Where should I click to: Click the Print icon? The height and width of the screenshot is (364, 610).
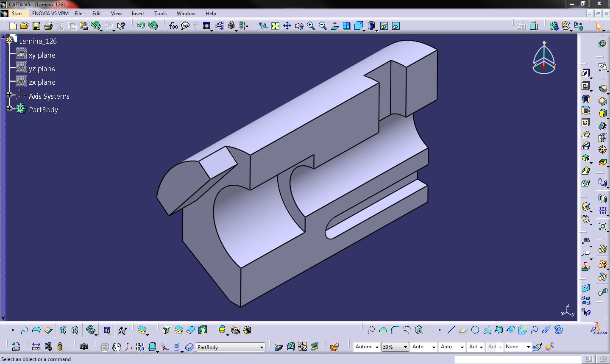coord(48,26)
